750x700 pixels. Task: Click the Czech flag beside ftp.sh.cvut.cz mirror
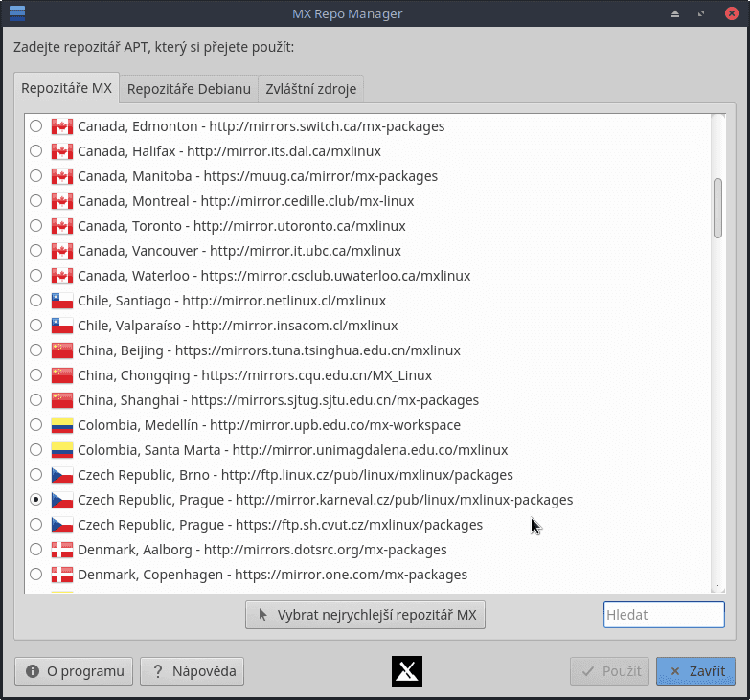(62, 525)
